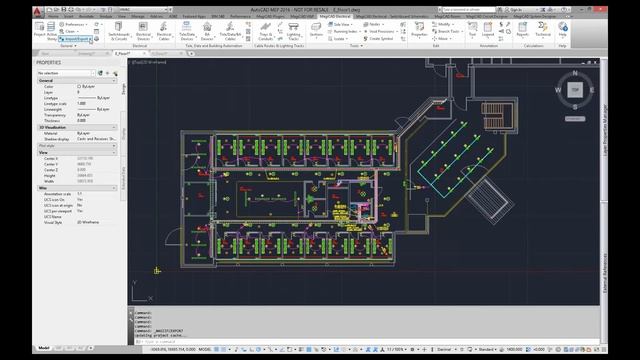Screen dimensions: 640x360
Task: Click the command line input field
Action: click(x=367, y=342)
